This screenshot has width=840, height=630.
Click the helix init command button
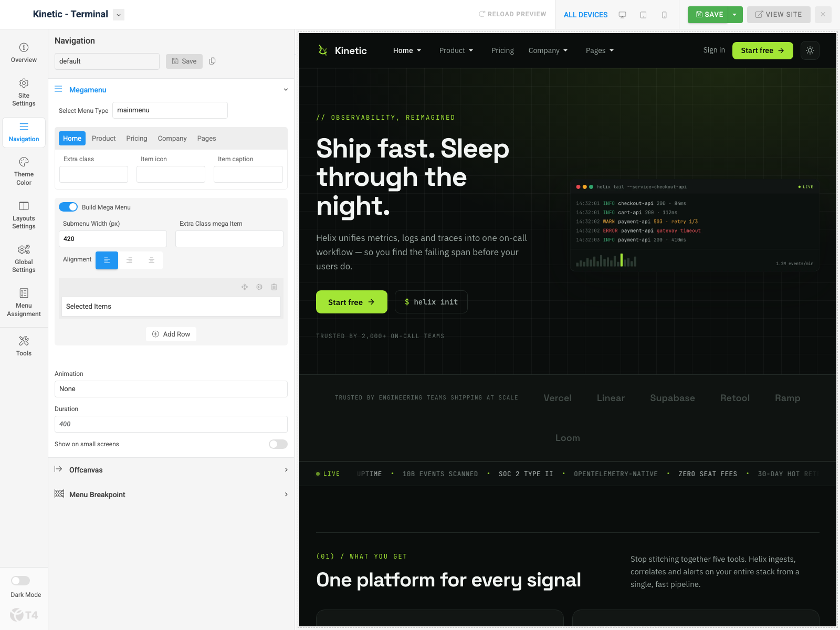[431, 302]
